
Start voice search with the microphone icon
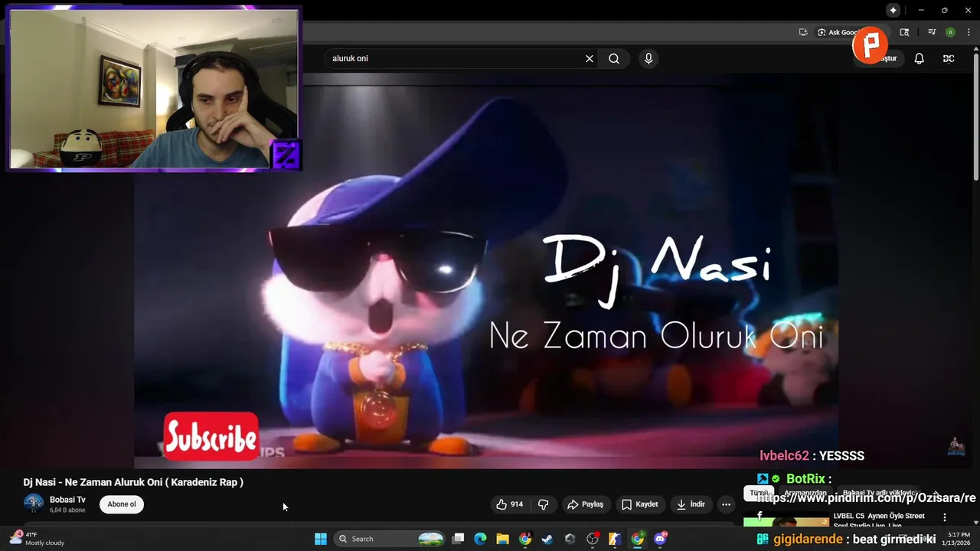[648, 58]
